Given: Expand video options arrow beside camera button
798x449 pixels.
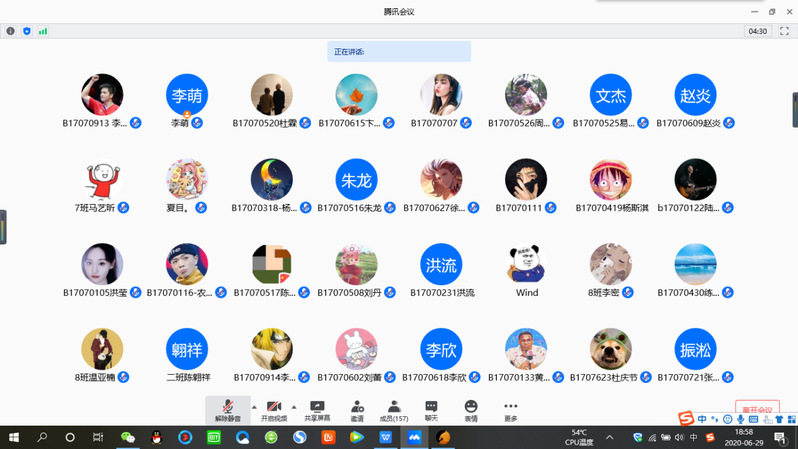Looking at the screenshot, I should (296, 407).
